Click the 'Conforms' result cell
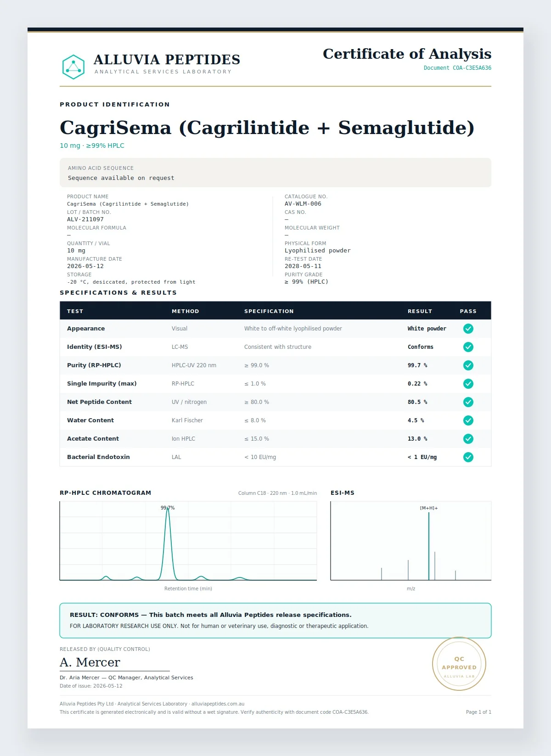 pos(421,347)
